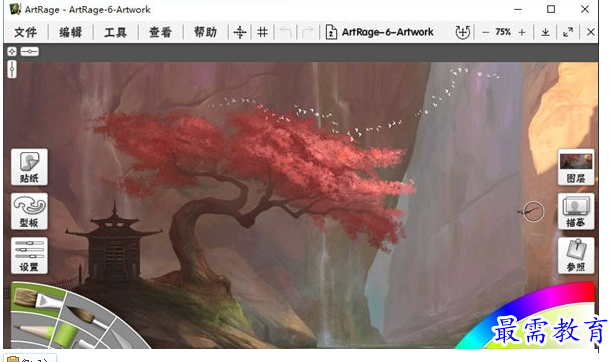
Task: Select the round watercolor brush tool
Action: 87,316
